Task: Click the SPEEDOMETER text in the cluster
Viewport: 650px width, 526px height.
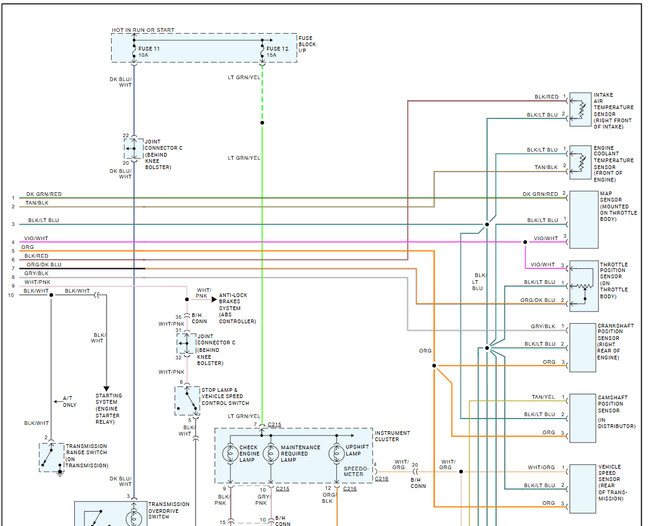Action: [356, 471]
